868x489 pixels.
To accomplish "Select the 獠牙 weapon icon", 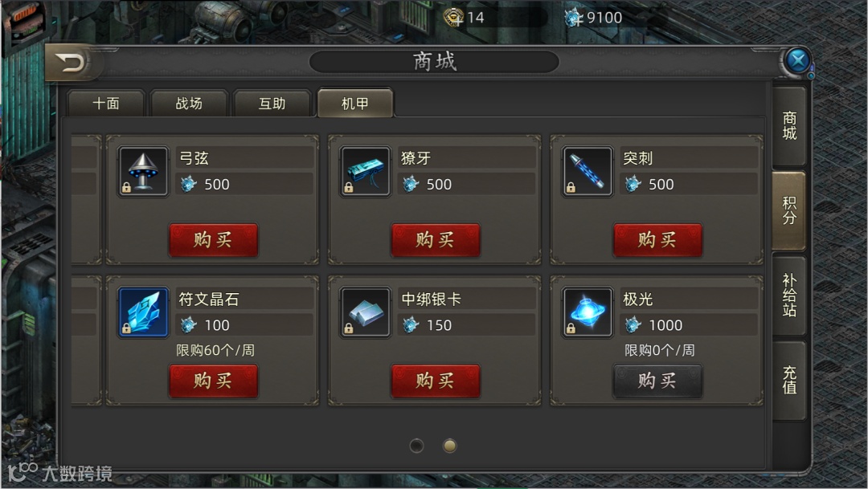I will tap(366, 171).
